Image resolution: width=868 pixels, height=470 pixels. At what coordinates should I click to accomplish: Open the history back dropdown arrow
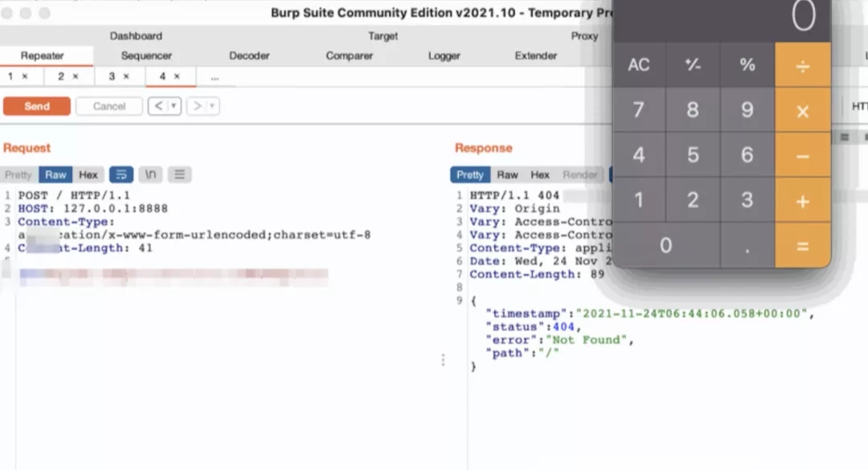pos(173,106)
